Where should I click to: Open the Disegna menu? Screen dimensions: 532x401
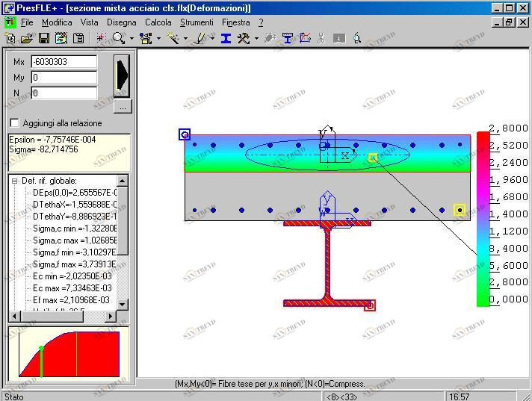pos(121,22)
